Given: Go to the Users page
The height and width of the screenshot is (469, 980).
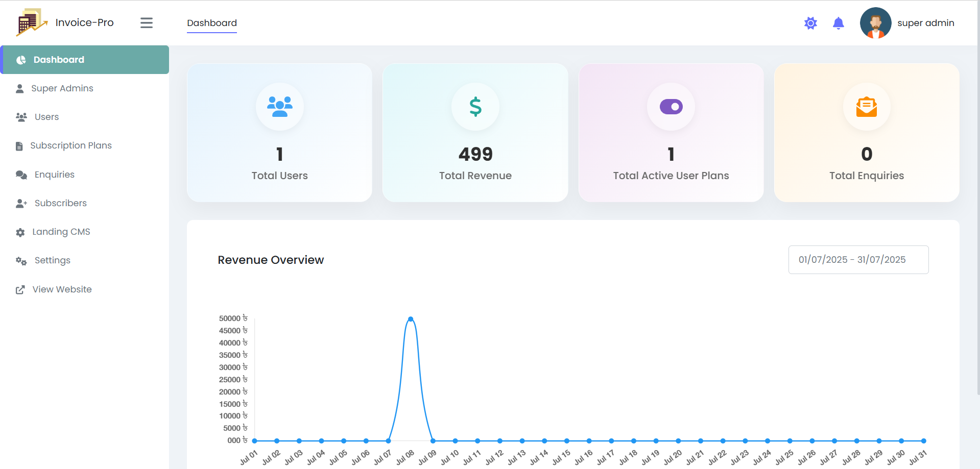Looking at the screenshot, I should click(x=46, y=117).
